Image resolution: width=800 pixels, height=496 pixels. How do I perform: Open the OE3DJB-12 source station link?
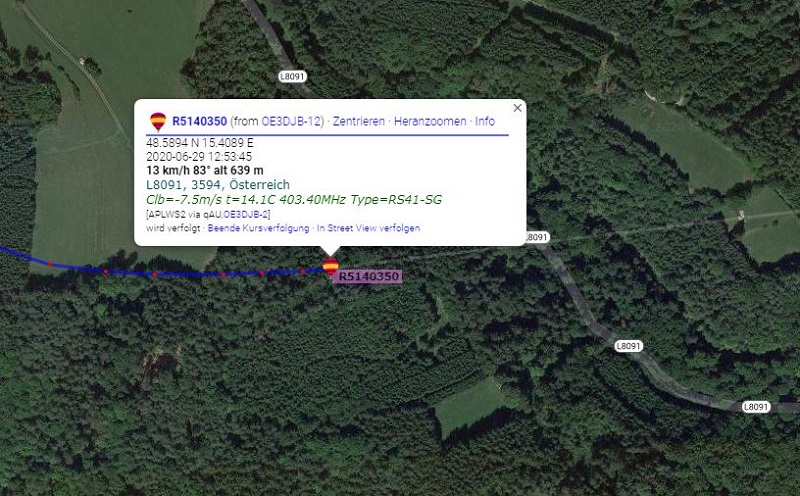point(291,121)
